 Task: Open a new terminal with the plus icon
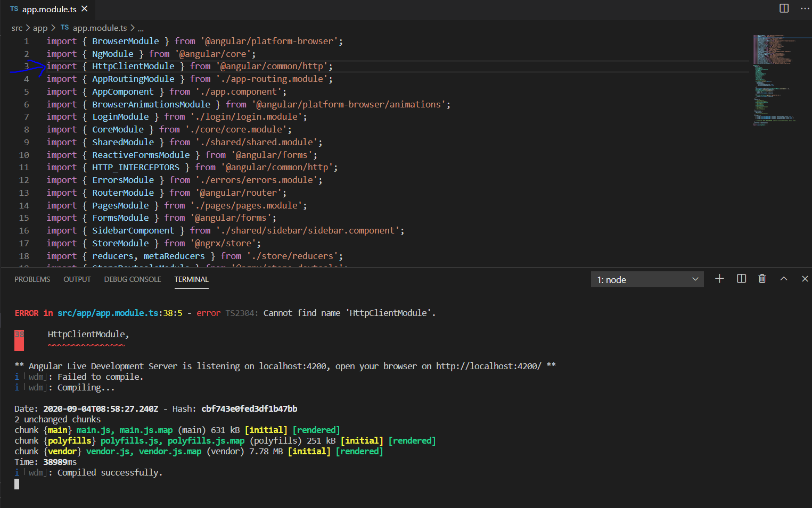point(719,278)
